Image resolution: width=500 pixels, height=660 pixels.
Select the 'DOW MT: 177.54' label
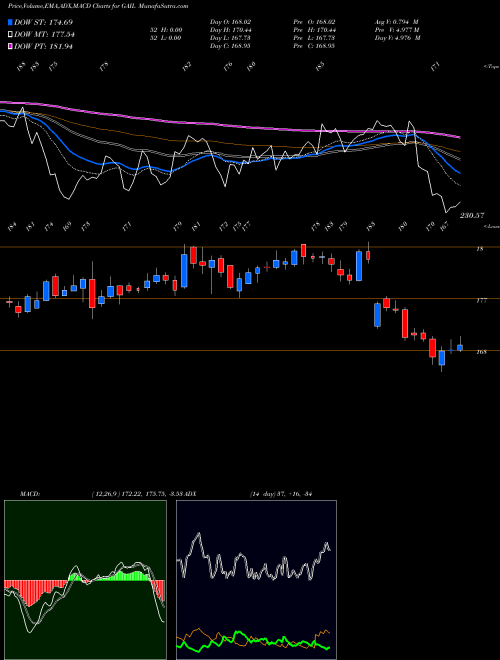coord(44,35)
